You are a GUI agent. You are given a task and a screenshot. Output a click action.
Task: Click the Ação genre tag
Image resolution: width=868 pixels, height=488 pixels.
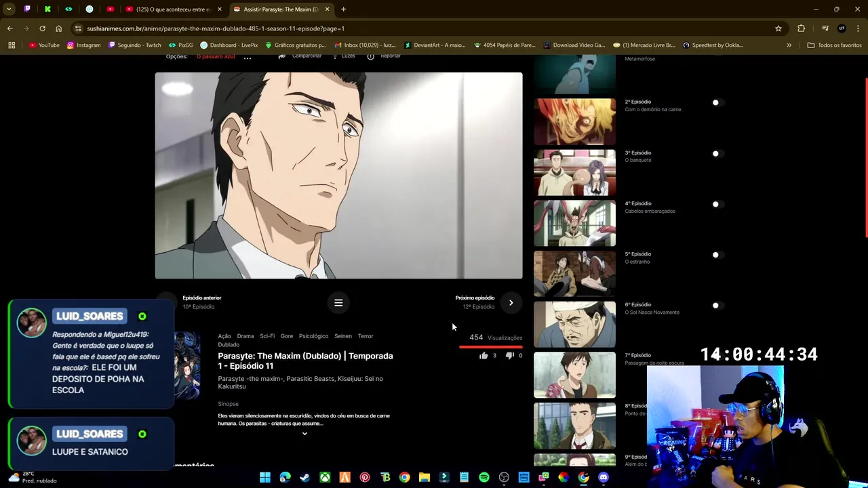click(224, 336)
